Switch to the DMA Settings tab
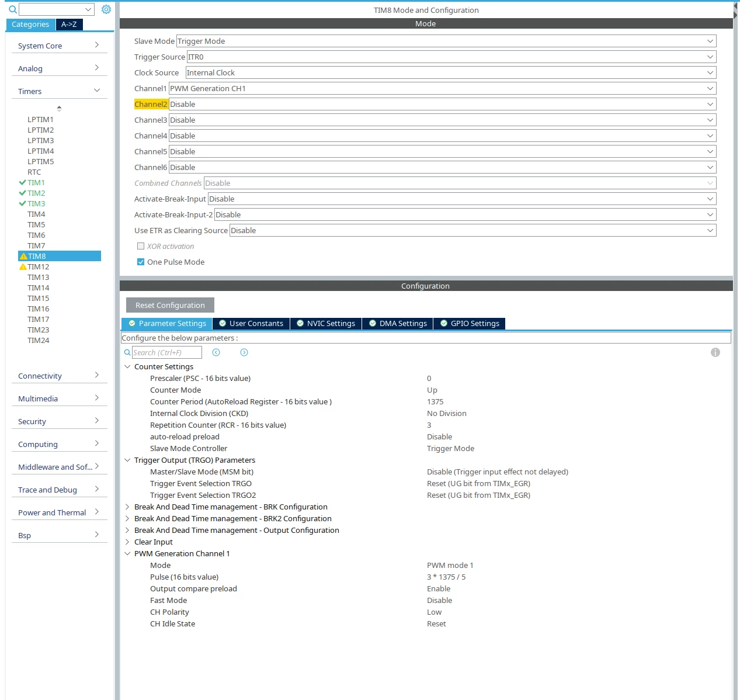Viewport: 740px width, 700px height. point(398,323)
